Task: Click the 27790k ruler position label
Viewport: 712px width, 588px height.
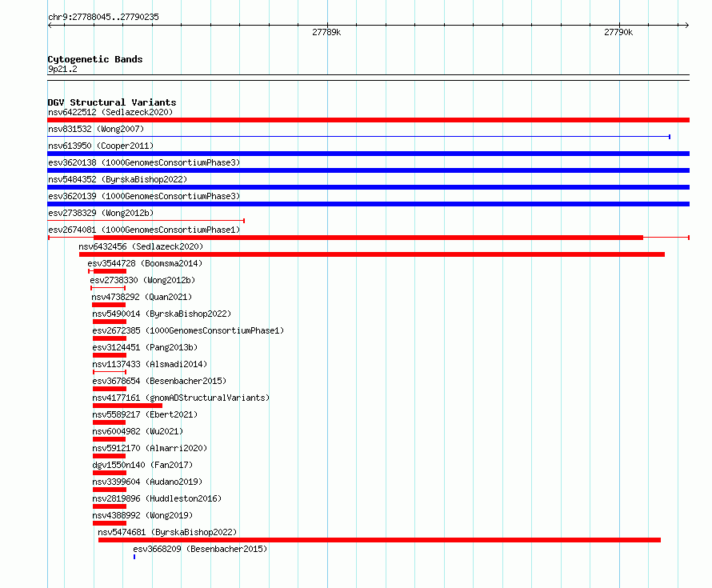Action: coord(618,32)
